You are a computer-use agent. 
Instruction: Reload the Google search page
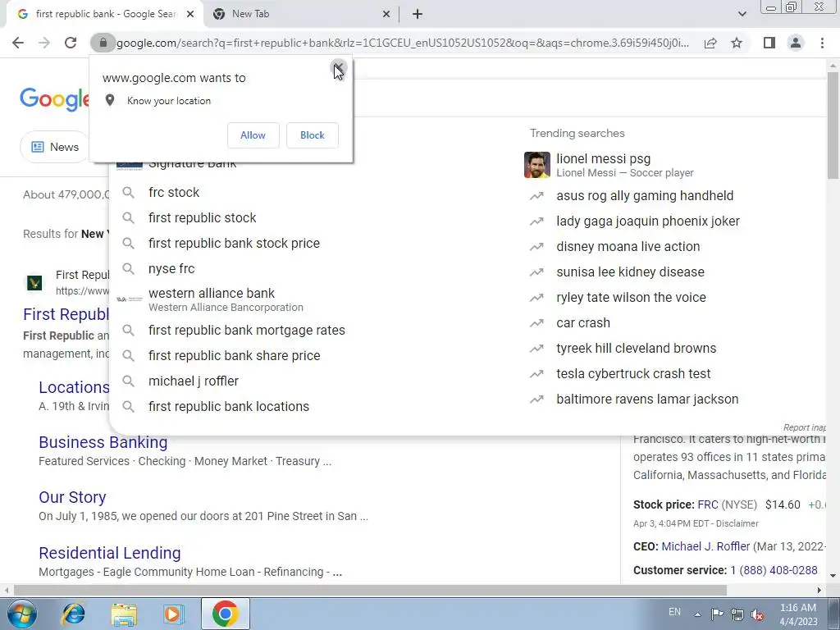click(x=71, y=43)
